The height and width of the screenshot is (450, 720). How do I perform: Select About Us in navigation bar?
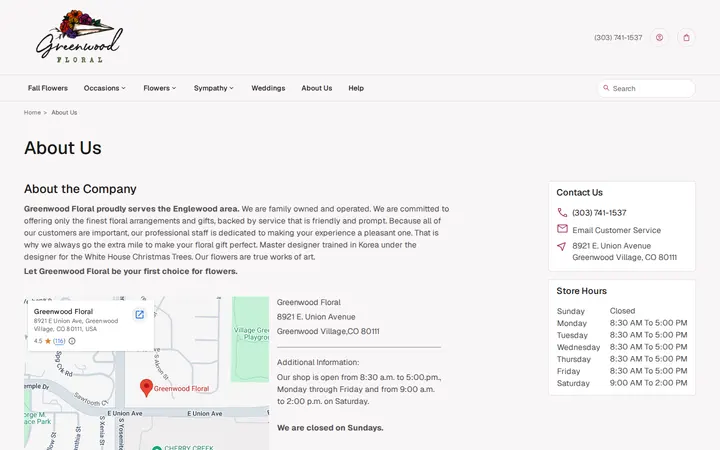(x=317, y=88)
